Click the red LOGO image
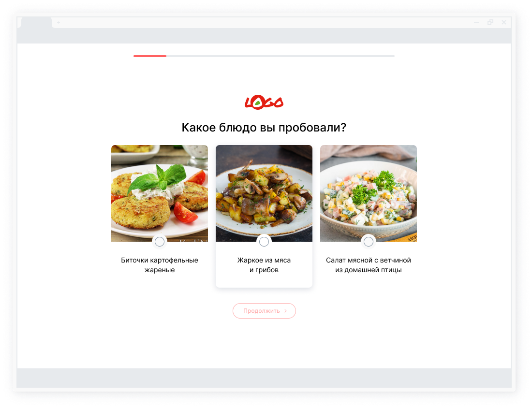The height and width of the screenshot is (408, 532). pos(264,102)
